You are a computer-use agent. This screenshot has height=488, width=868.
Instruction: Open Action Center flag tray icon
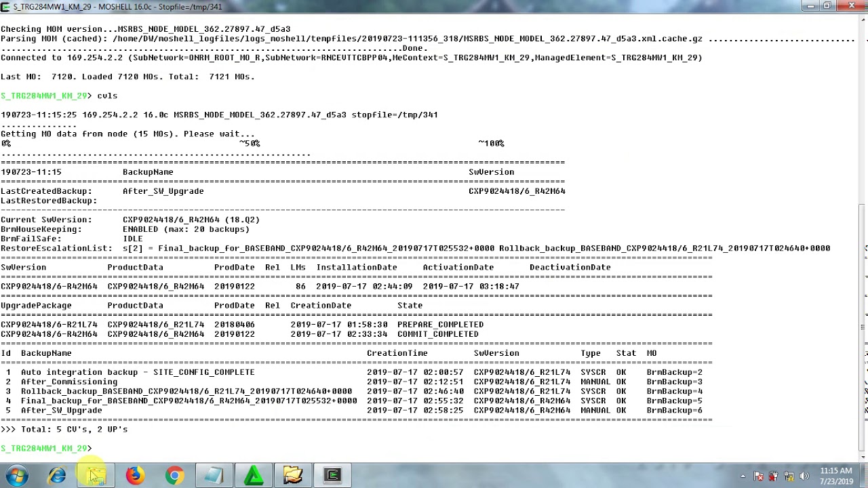[758, 476]
